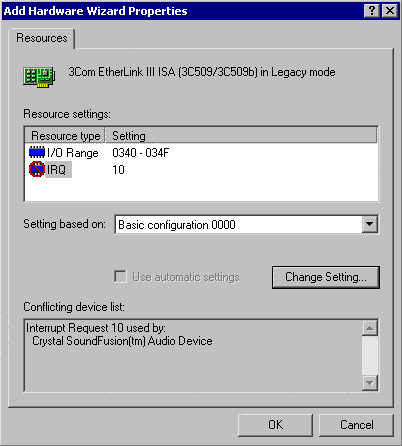Click the Crystal SoundFusion Audio Device entry
The width and height of the screenshot is (402, 446).
click(x=122, y=341)
